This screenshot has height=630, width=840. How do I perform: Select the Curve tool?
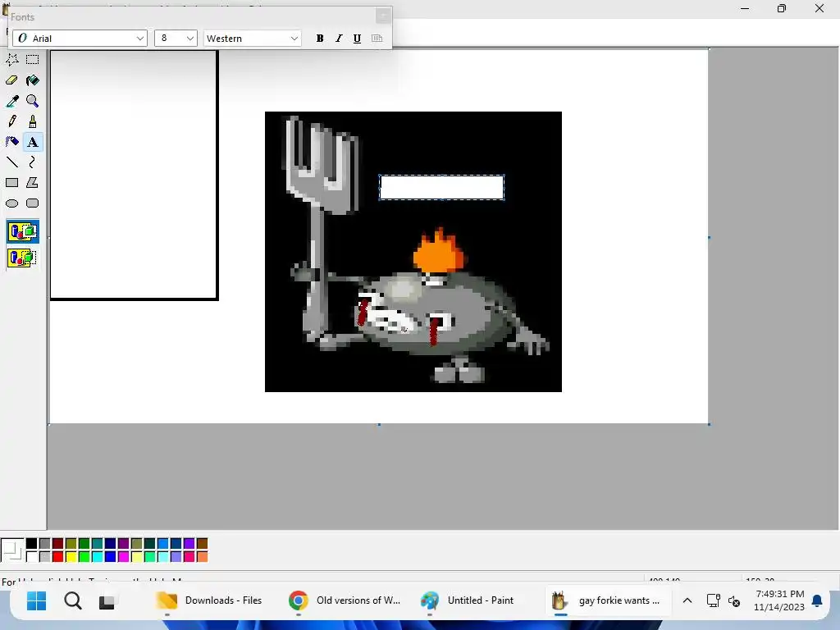[x=33, y=162]
